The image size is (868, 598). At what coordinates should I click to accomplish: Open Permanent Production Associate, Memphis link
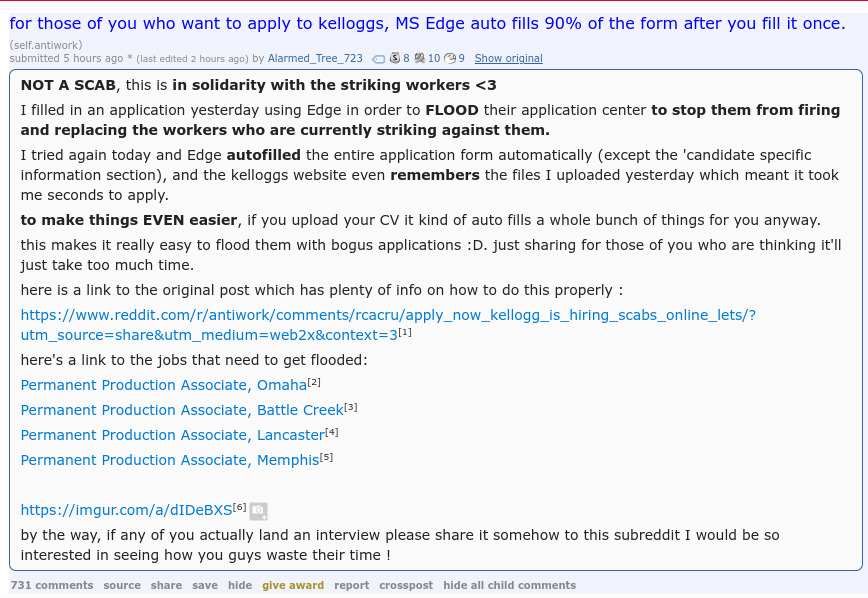click(170, 460)
